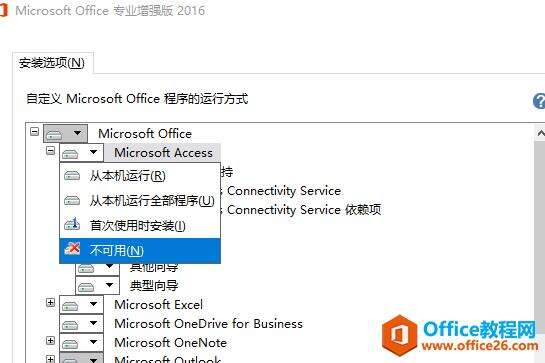Open install dropdown for Microsoft Office root

point(65,133)
